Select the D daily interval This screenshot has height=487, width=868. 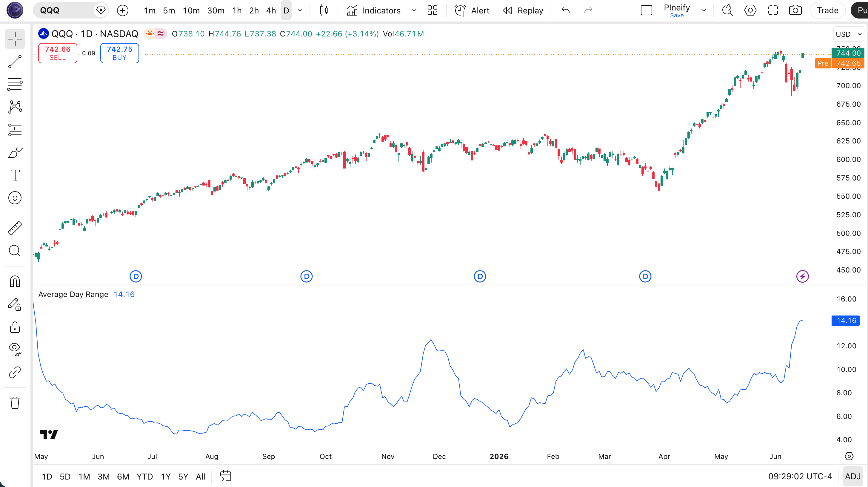point(286,10)
